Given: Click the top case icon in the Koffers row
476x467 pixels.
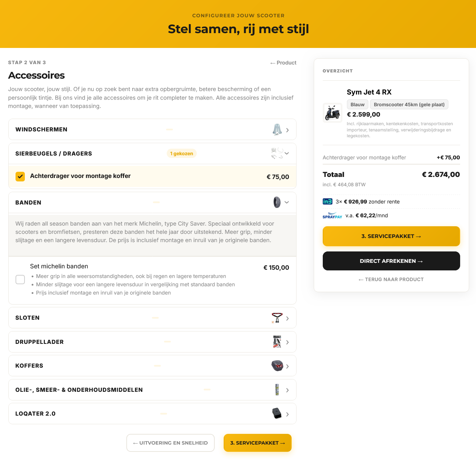Looking at the screenshot, I should point(276,366).
